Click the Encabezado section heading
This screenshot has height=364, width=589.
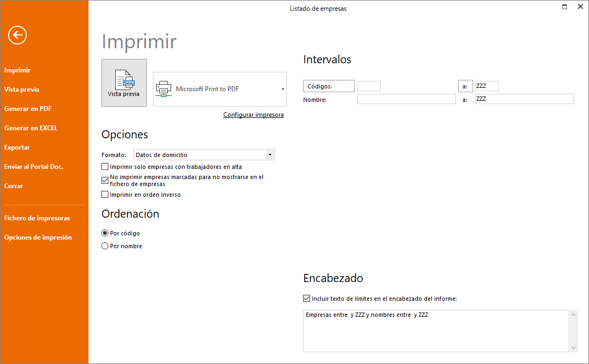coord(333,278)
